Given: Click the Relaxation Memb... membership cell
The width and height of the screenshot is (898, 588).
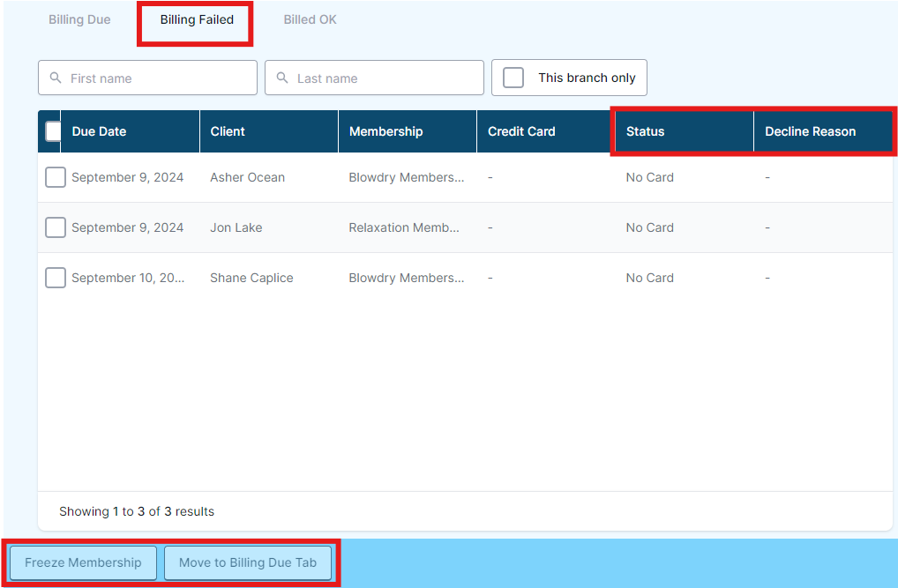Looking at the screenshot, I should (404, 227).
